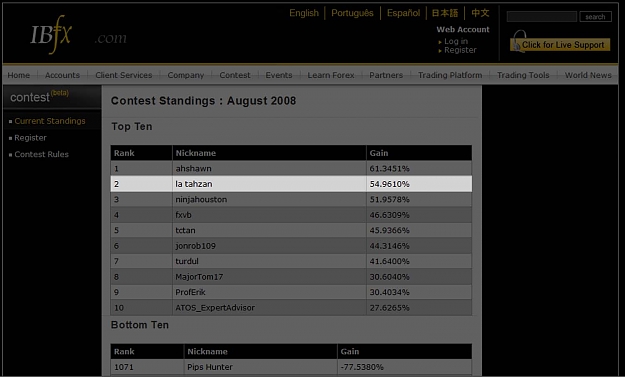Select nickname fxvb
625x377 pixels.
click(183, 215)
